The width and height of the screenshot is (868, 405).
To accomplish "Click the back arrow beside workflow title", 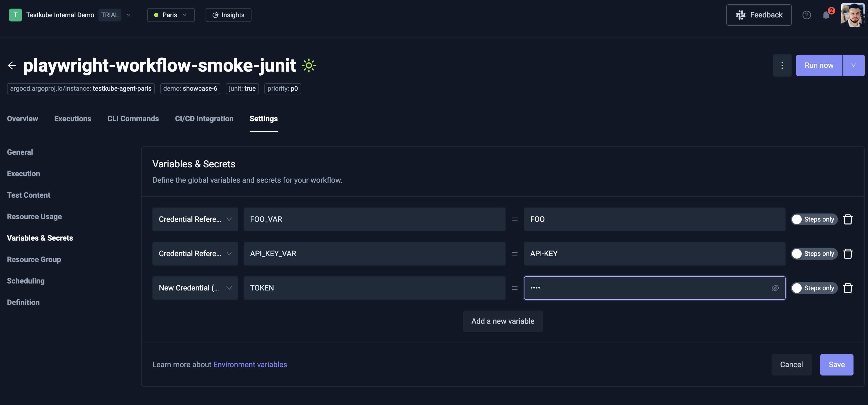I will [12, 65].
